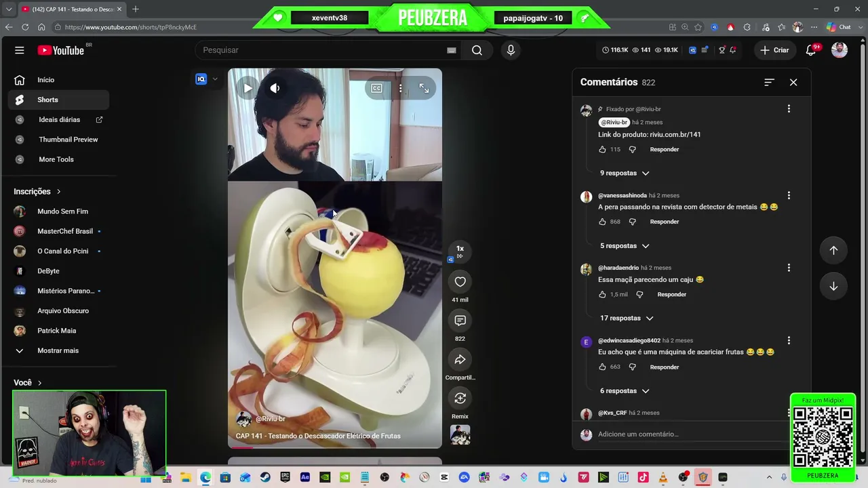This screenshot has width=868, height=488.
Task: Open notifications bell
Action: (811, 50)
